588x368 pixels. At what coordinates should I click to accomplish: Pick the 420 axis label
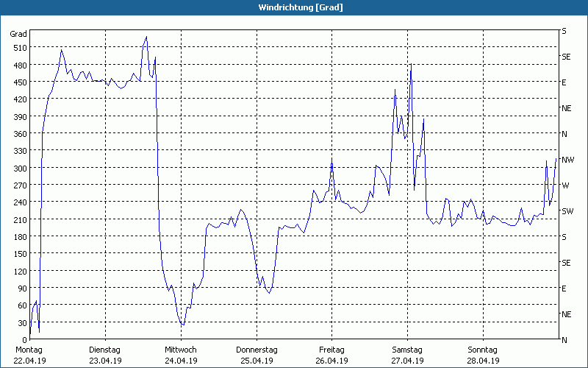(20, 99)
